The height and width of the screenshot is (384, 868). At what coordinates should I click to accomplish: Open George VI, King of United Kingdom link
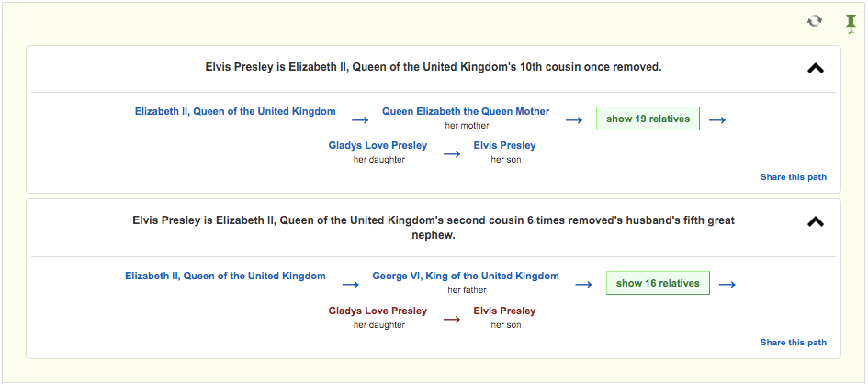pyautogui.click(x=466, y=276)
